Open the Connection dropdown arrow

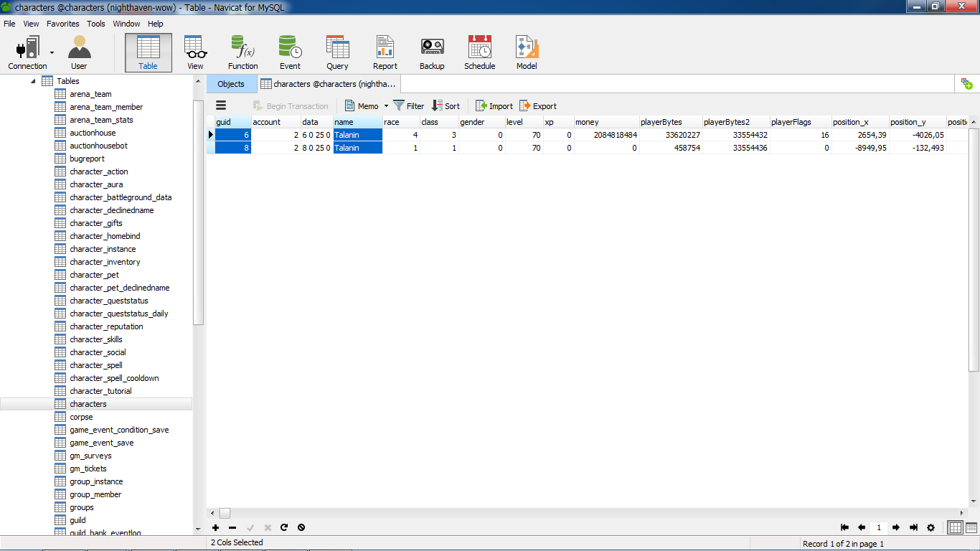tap(52, 52)
